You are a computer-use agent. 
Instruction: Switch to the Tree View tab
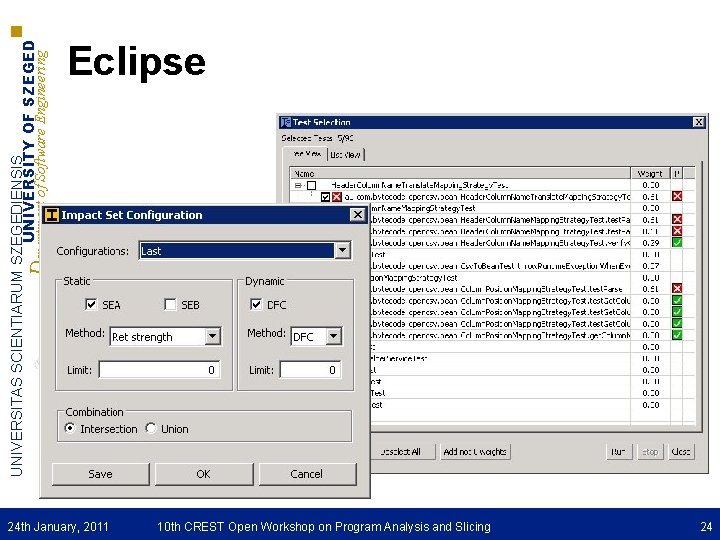305,154
